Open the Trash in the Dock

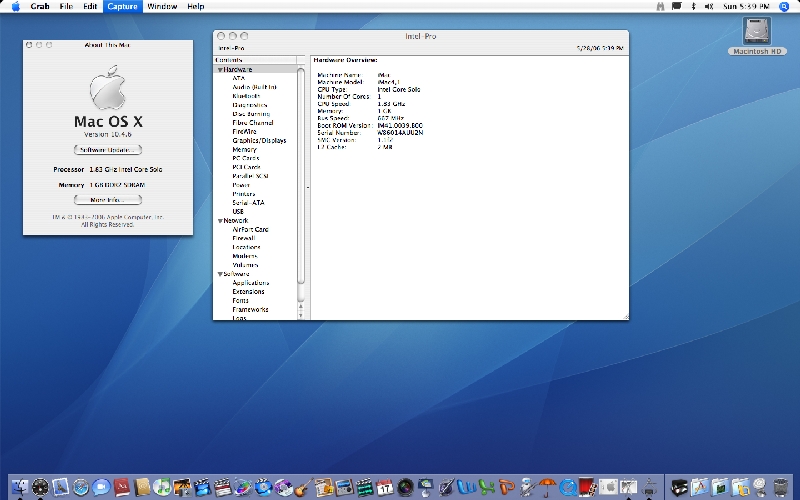[x=781, y=487]
